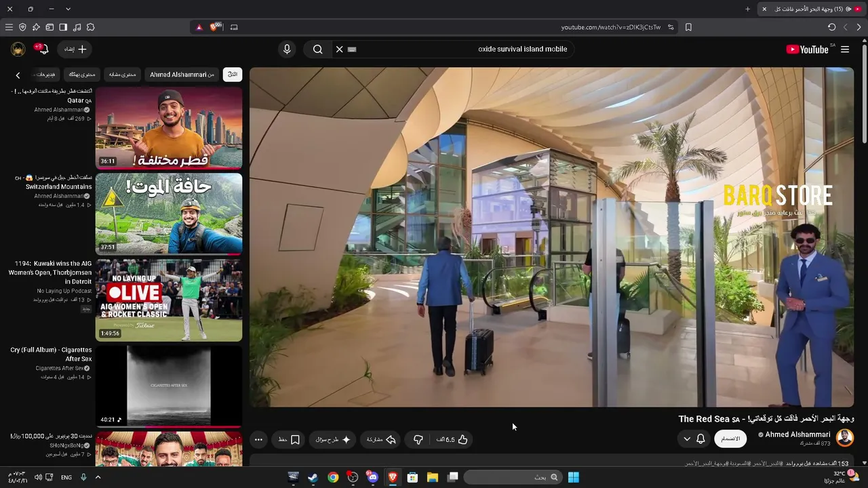This screenshot has width=868, height=488.
Task: Open the Brave VPN shield icon
Action: [x=22, y=27]
